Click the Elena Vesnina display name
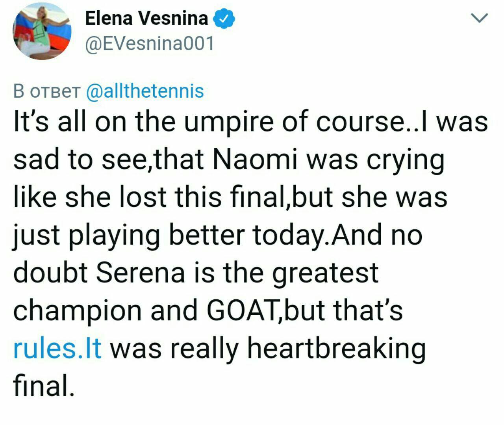Viewport: 504px width, 425px height. click(x=146, y=19)
